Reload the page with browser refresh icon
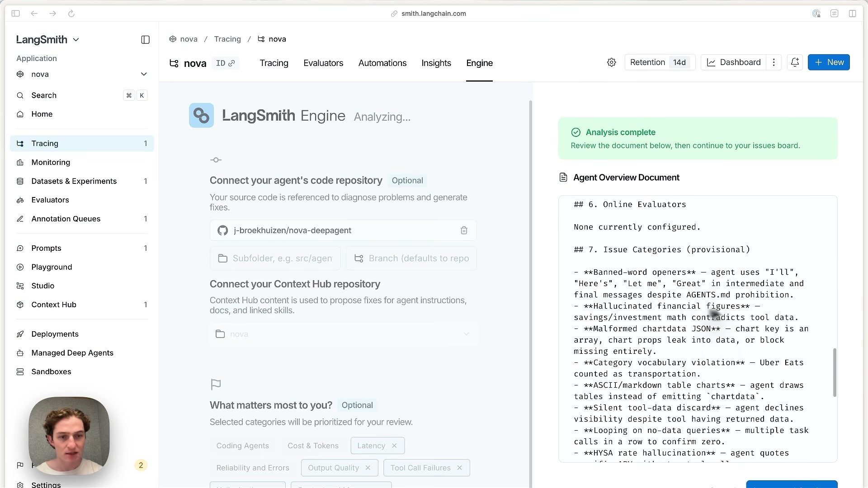This screenshot has height=488, width=868. [x=71, y=14]
